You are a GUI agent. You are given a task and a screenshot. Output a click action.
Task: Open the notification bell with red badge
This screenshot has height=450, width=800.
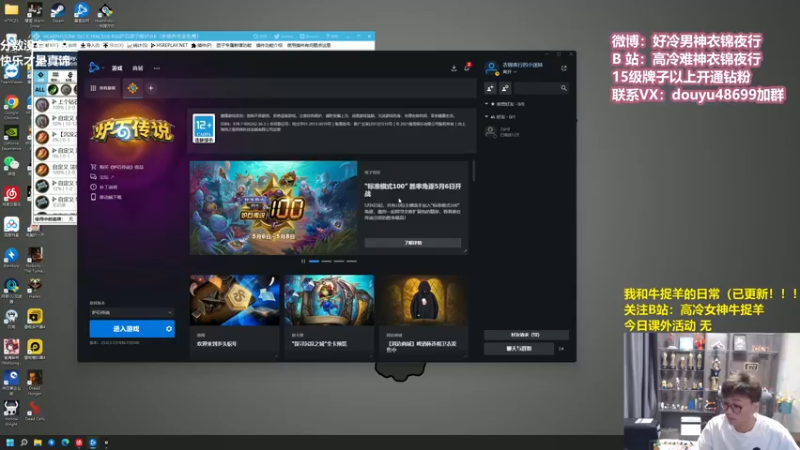click(467, 67)
